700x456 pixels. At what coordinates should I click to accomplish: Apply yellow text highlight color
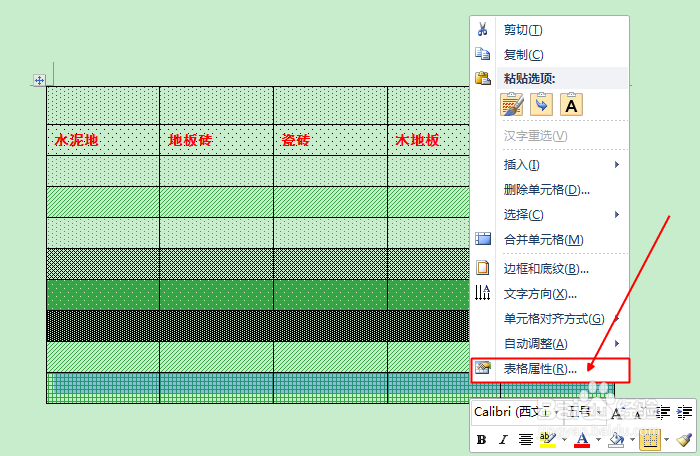click(x=548, y=439)
